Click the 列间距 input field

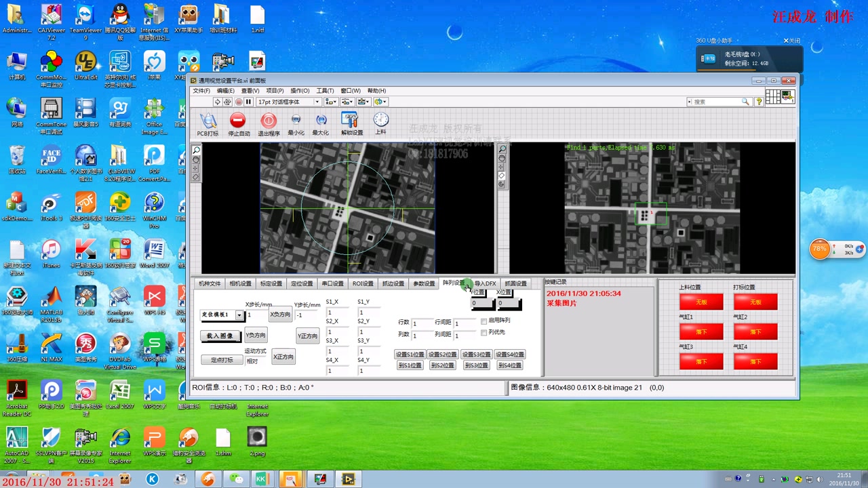[x=465, y=335]
